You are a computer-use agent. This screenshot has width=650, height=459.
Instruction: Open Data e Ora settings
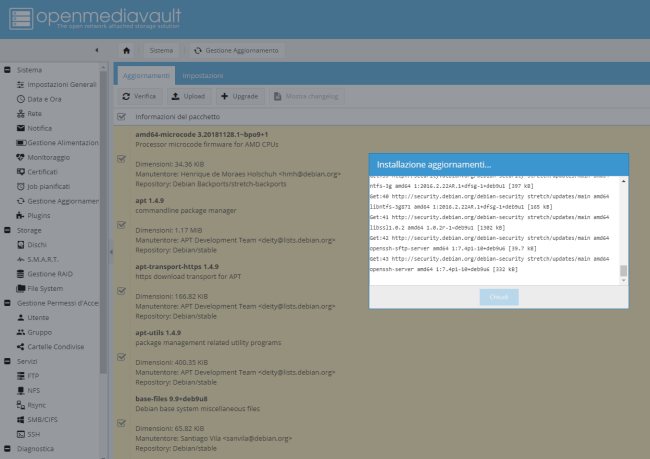point(39,99)
